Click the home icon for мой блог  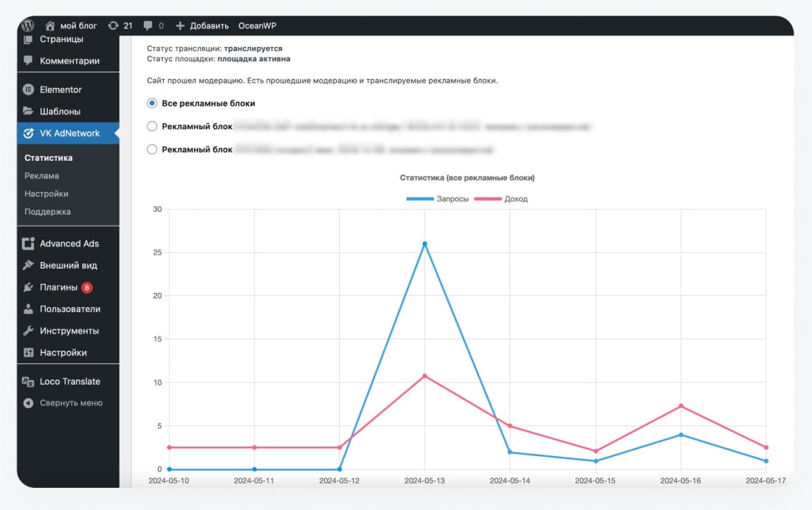point(50,25)
